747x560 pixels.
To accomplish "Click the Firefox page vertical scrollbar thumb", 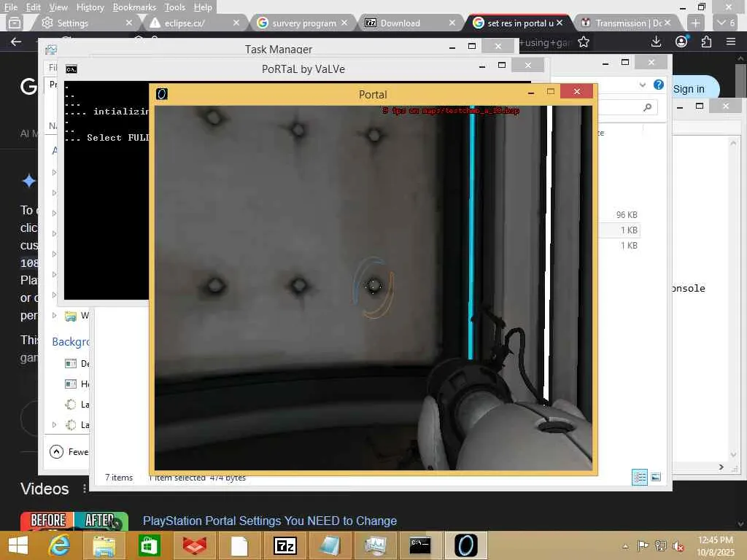I will (740, 79).
